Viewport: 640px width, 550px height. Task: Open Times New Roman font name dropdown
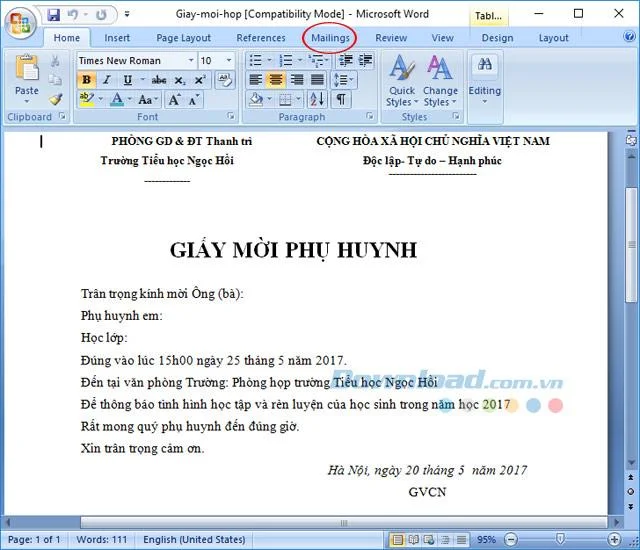point(191,60)
